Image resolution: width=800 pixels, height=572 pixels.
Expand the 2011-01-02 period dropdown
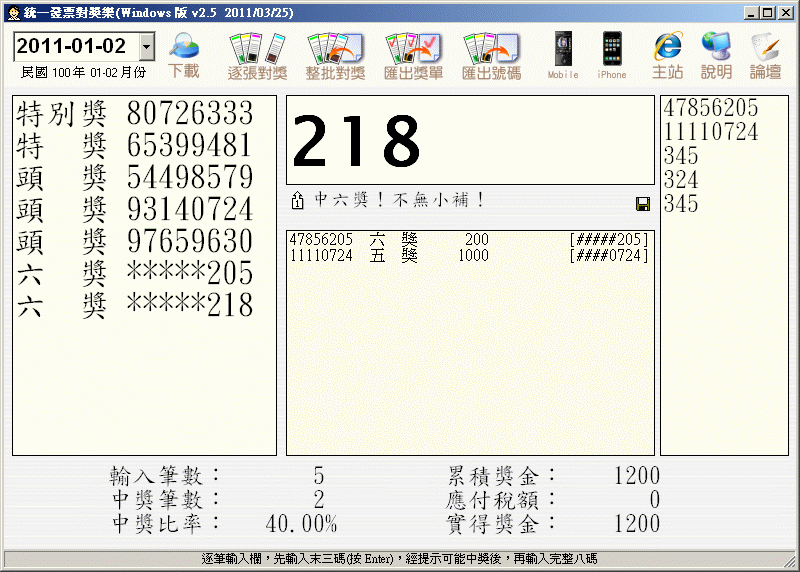[147, 47]
